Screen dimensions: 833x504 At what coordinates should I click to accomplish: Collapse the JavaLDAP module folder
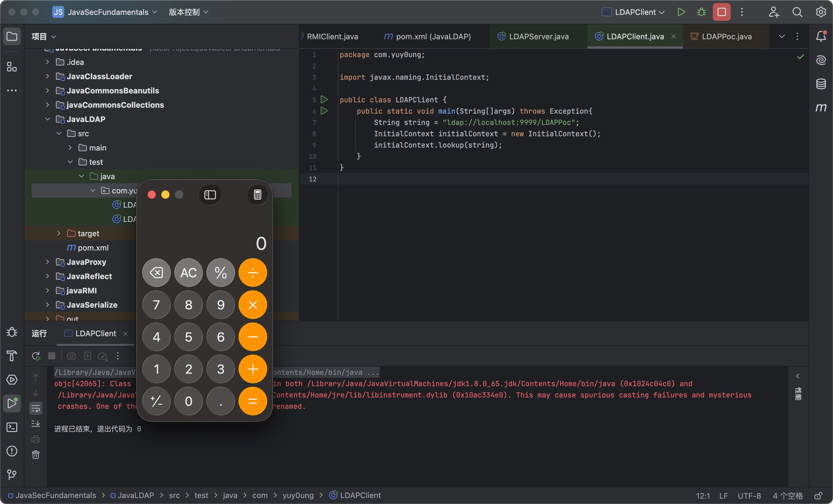pos(47,119)
